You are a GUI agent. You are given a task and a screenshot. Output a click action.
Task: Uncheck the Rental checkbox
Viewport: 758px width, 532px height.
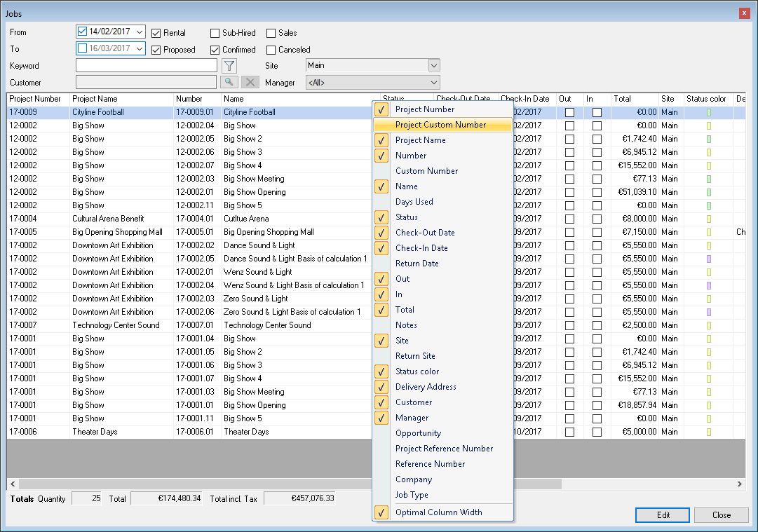156,33
